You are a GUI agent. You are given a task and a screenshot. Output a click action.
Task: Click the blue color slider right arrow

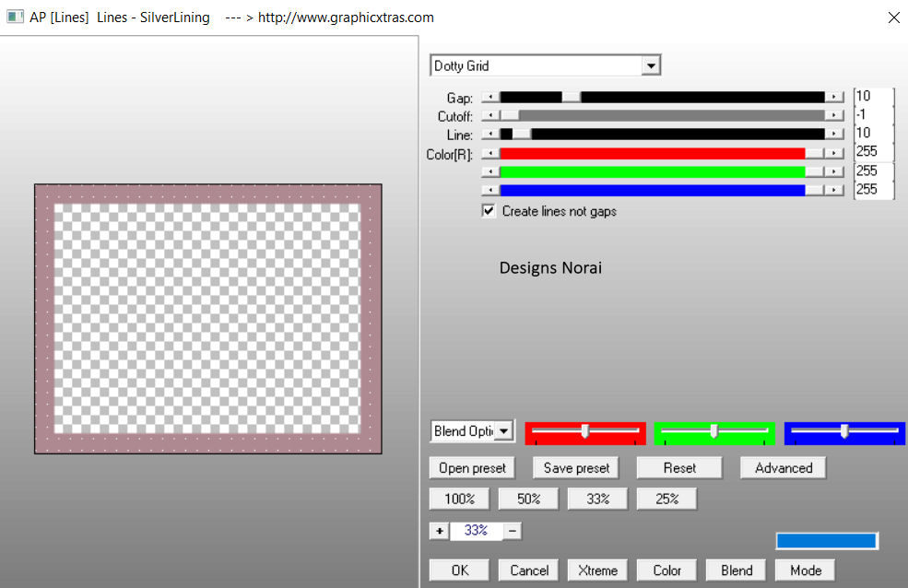pyautogui.click(x=834, y=190)
